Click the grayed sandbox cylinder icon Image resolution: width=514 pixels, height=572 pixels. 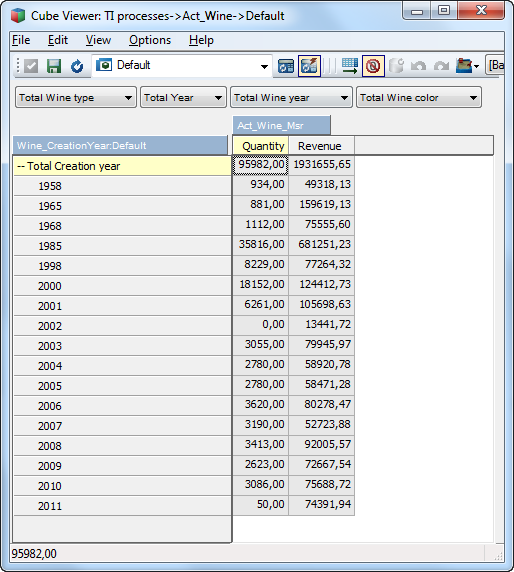(396, 66)
